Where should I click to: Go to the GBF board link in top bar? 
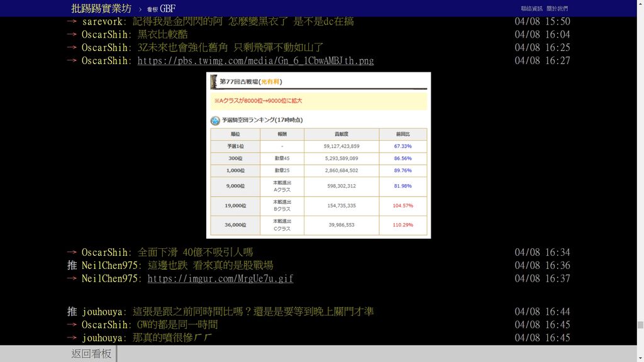161,9
